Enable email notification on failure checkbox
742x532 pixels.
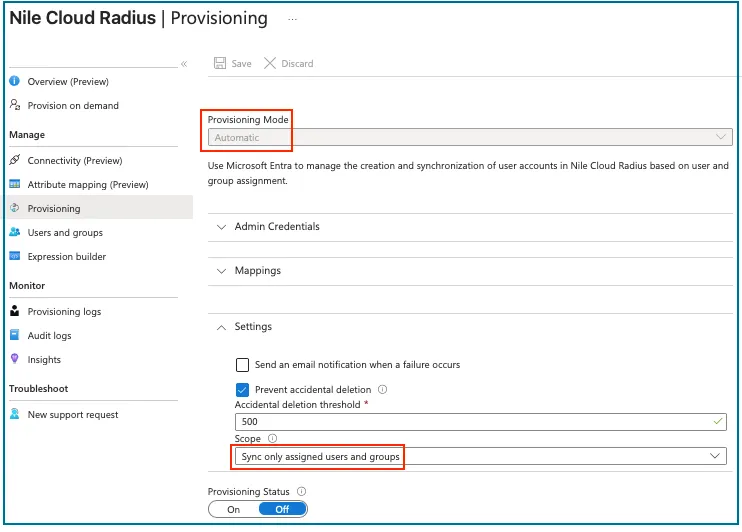(x=242, y=365)
